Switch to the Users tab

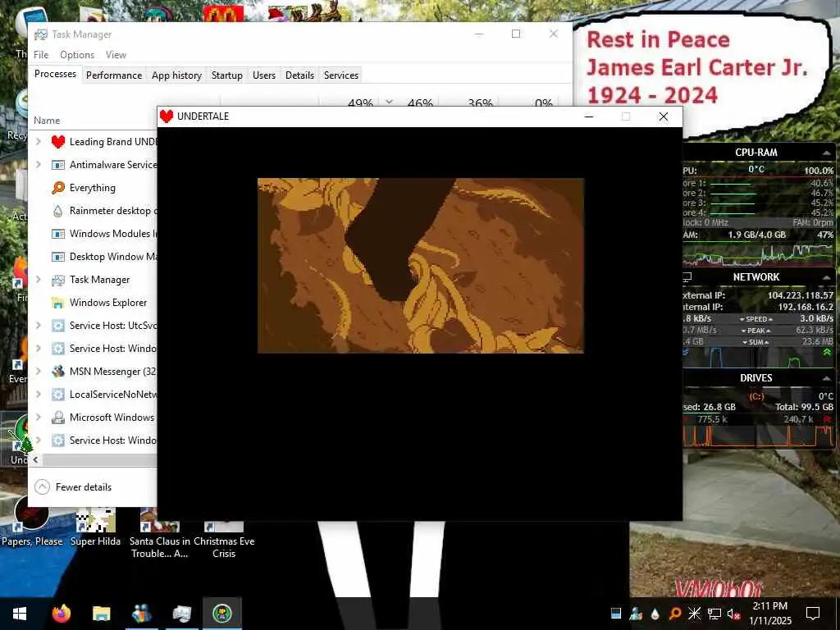264,75
